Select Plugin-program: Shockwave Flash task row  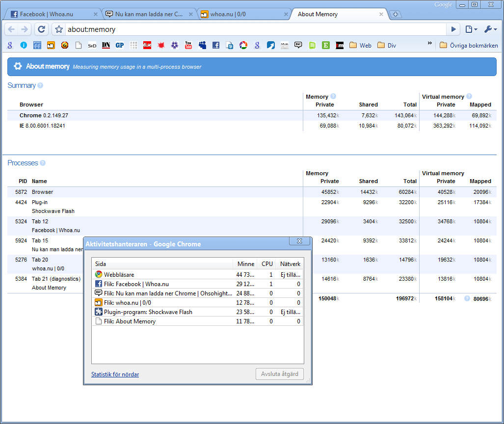pyautogui.click(x=198, y=312)
